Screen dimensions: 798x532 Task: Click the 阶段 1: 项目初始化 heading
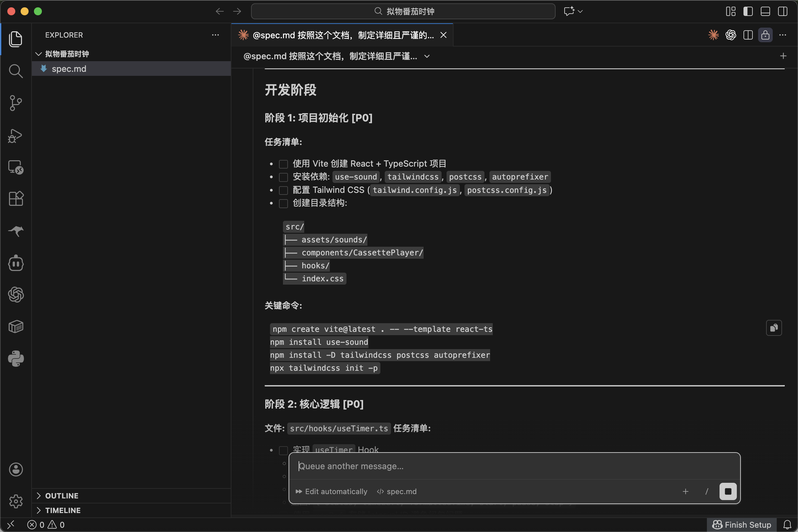[x=319, y=118]
